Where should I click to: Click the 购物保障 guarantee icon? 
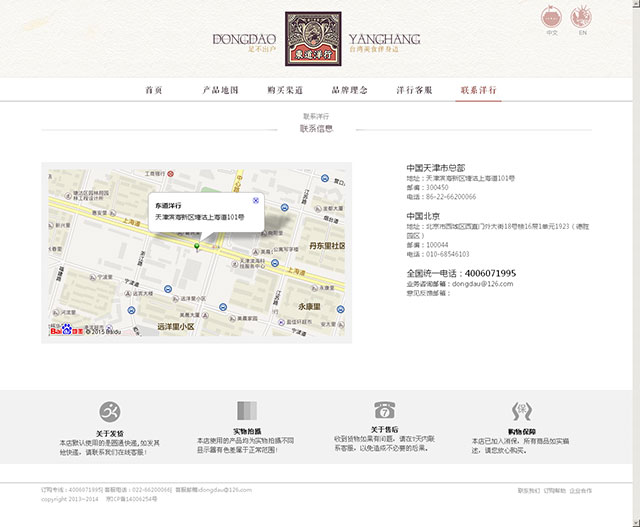[520, 410]
